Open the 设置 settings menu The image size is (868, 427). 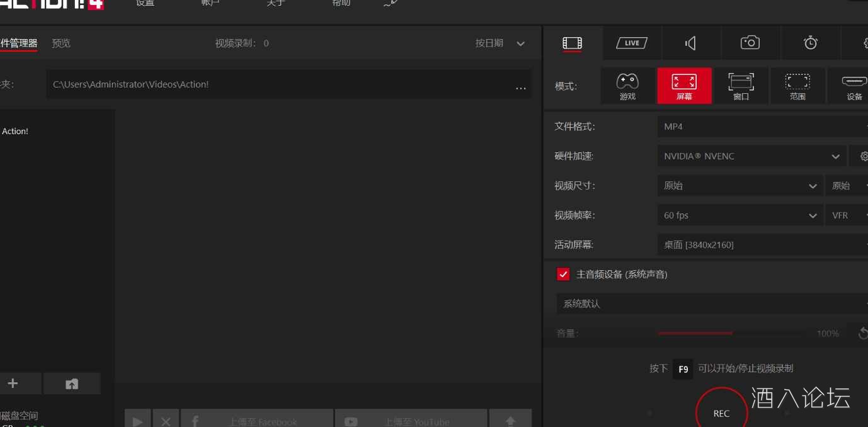tap(145, 4)
